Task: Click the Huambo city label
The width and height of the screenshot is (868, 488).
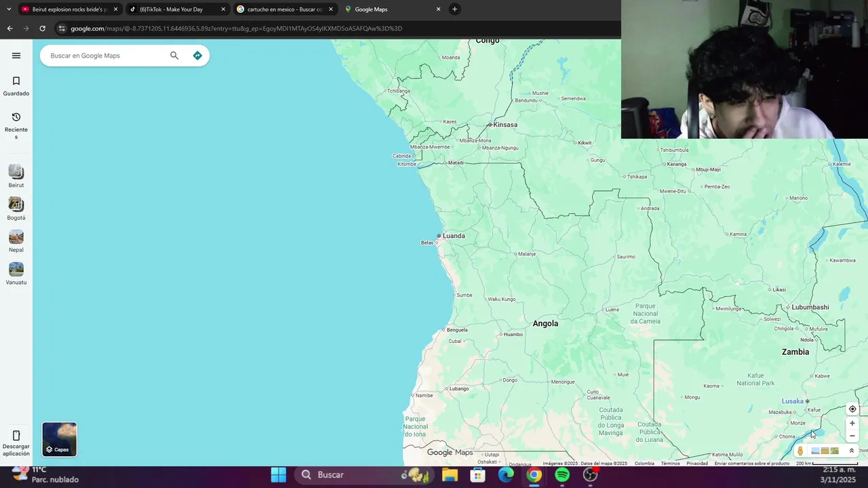Action: 513,334
